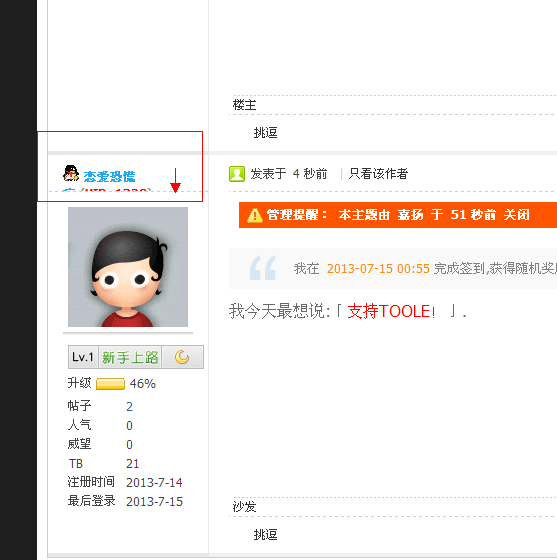Click the warning triangle in the orange banner

click(x=255, y=215)
